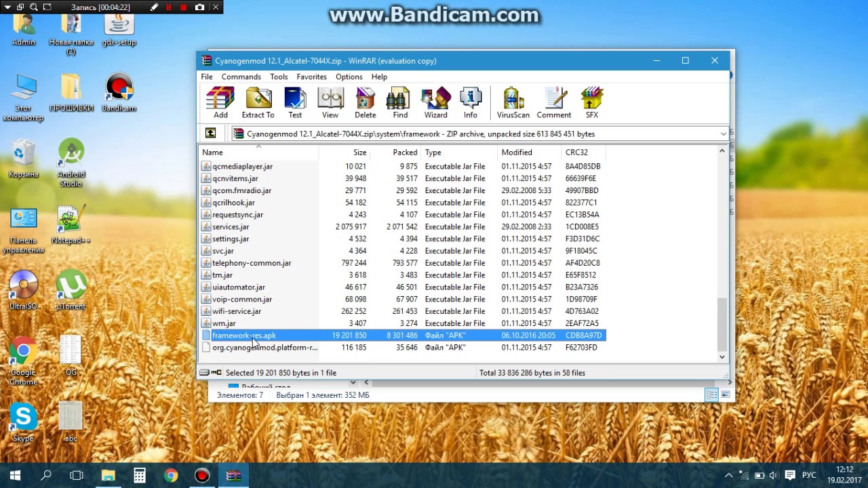Sort files by Size column header
This screenshot has height=488, width=868.
[x=344, y=152]
